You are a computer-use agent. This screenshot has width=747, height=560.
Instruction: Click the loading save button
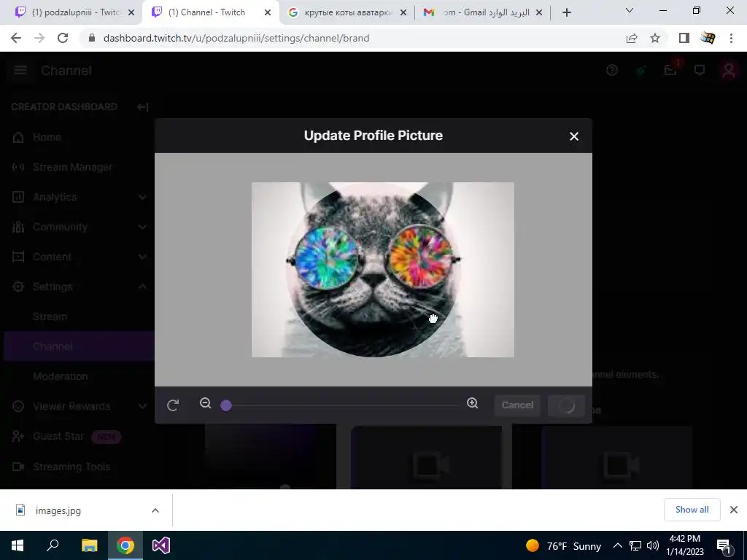(x=566, y=405)
